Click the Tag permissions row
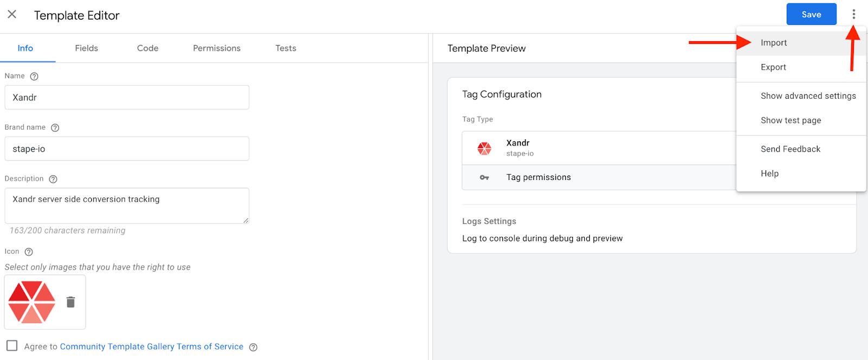Viewport: 868px width, 360px height. (x=599, y=177)
